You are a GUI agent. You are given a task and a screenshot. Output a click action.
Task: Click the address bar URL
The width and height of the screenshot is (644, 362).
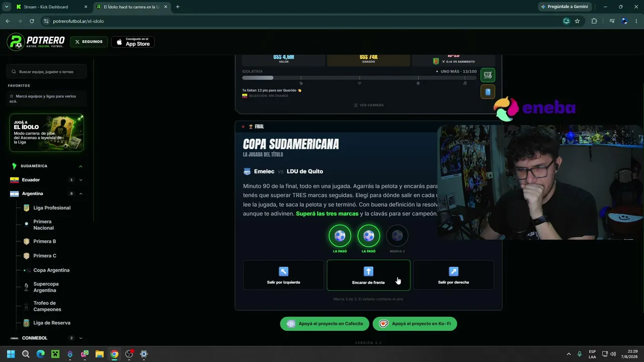click(x=78, y=21)
